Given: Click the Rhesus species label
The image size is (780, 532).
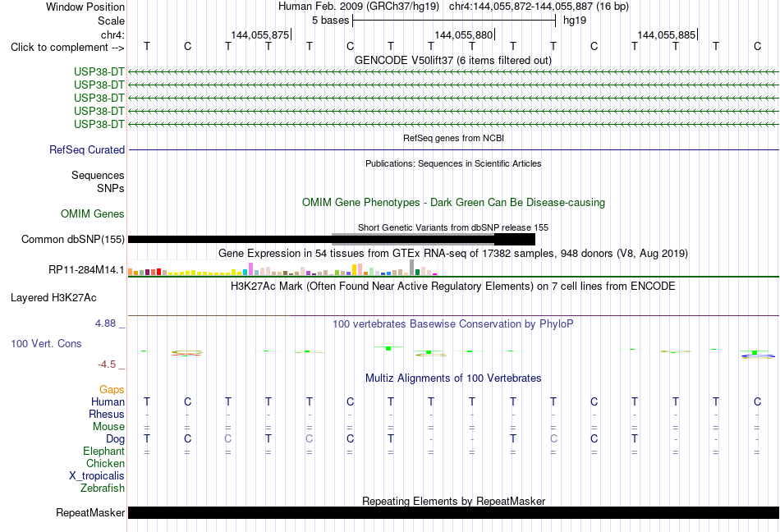Looking at the screenshot, I should 107,414.
